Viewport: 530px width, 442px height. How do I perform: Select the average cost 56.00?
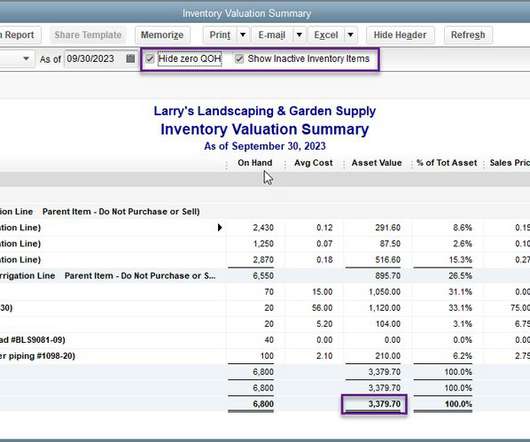pyautogui.click(x=322, y=308)
